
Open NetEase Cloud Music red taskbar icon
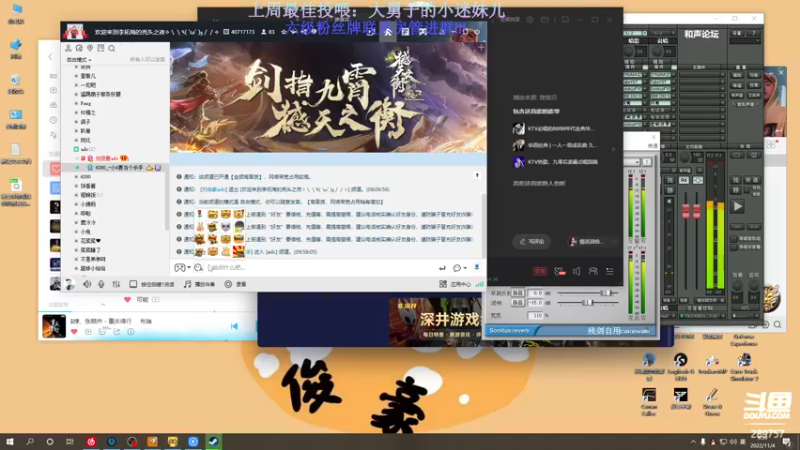[91, 441]
